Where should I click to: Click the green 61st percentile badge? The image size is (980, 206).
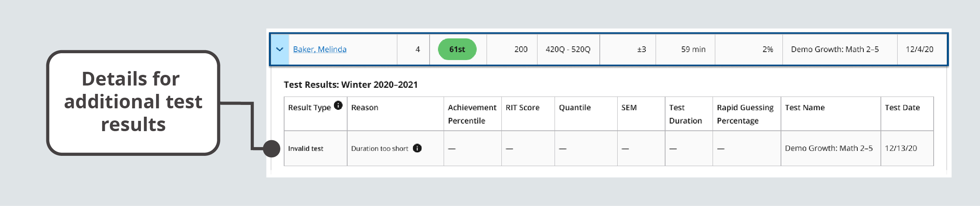(x=457, y=49)
